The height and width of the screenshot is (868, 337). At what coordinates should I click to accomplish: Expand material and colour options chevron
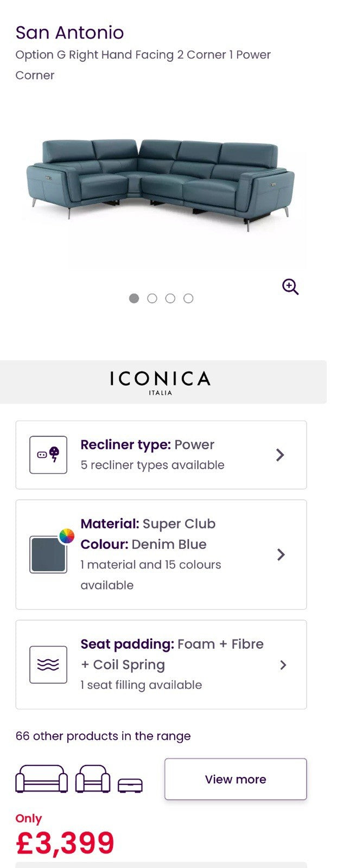click(x=281, y=554)
